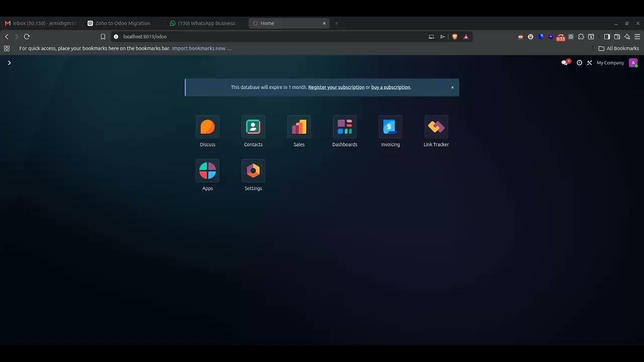644x362 pixels.
Task: Open the Settings app
Action: 253,175
